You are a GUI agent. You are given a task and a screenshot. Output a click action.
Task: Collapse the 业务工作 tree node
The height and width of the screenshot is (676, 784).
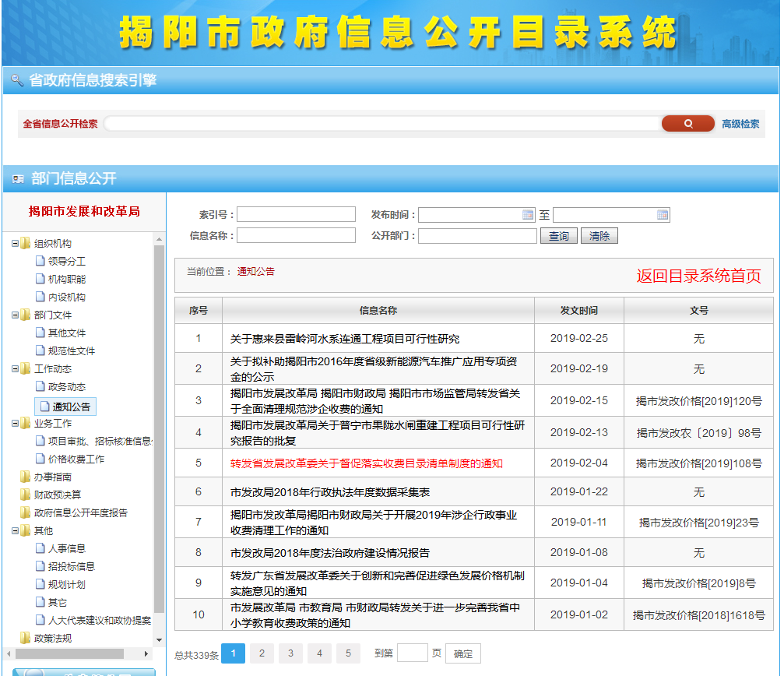click(x=15, y=424)
